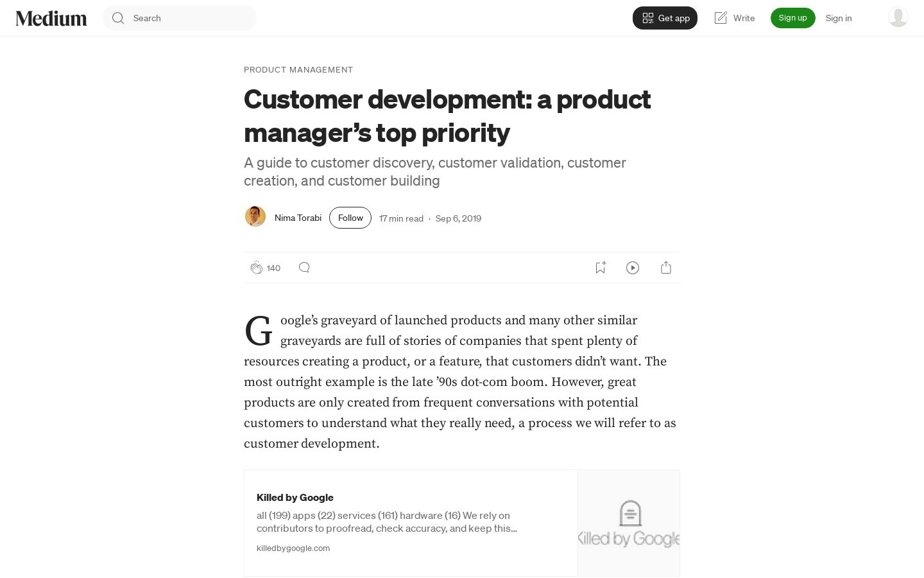Open Nima Torabi's author name link
The width and height of the screenshot is (924, 578).
[x=298, y=218]
